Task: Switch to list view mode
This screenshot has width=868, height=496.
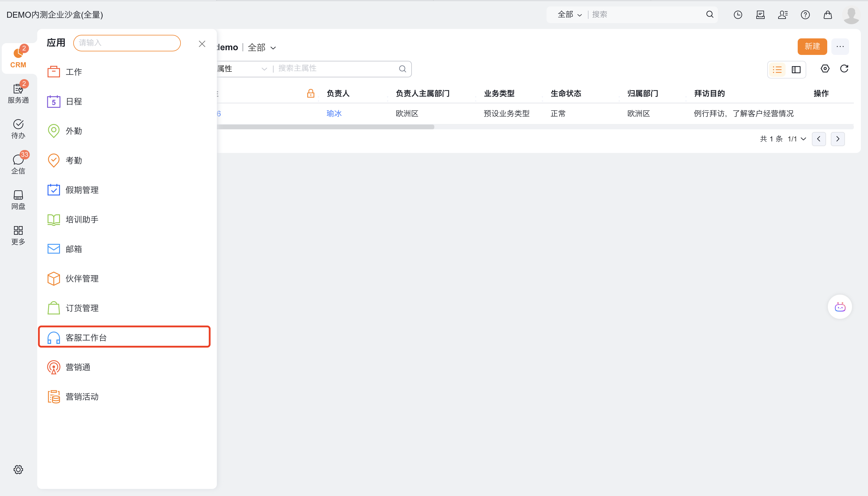Action: 777,69
